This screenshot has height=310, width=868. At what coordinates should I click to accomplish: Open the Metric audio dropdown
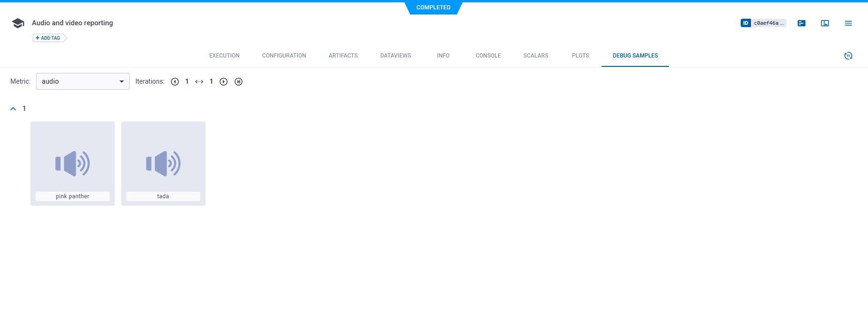83,81
